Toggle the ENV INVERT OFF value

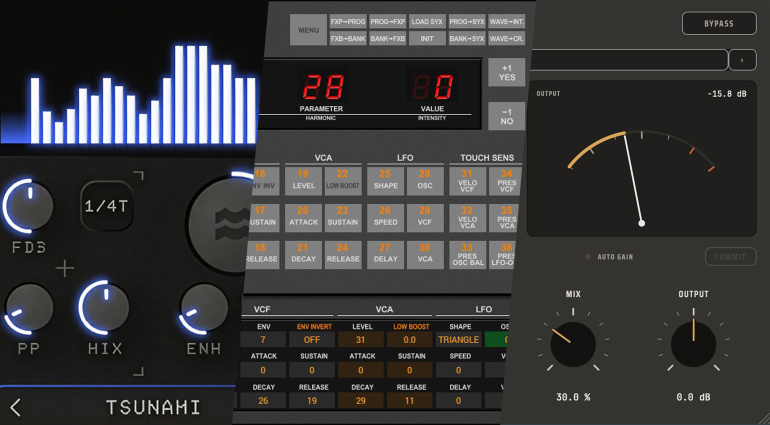(312, 340)
